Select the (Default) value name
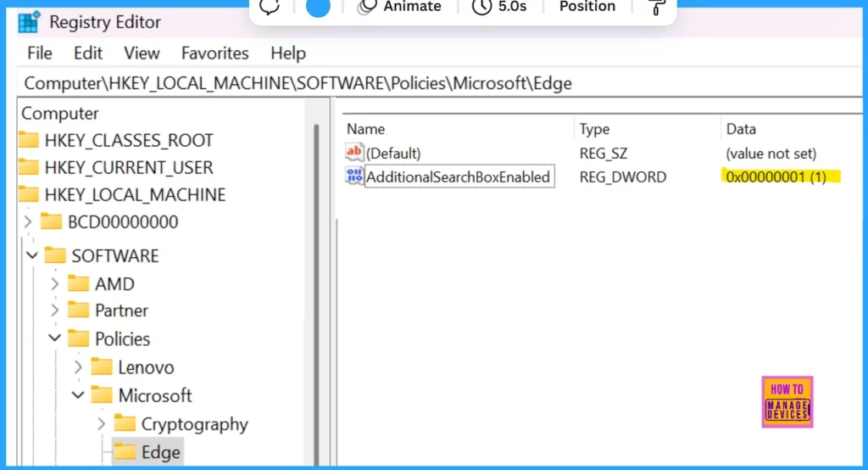Viewport: 868px width, 470px height. (x=393, y=153)
